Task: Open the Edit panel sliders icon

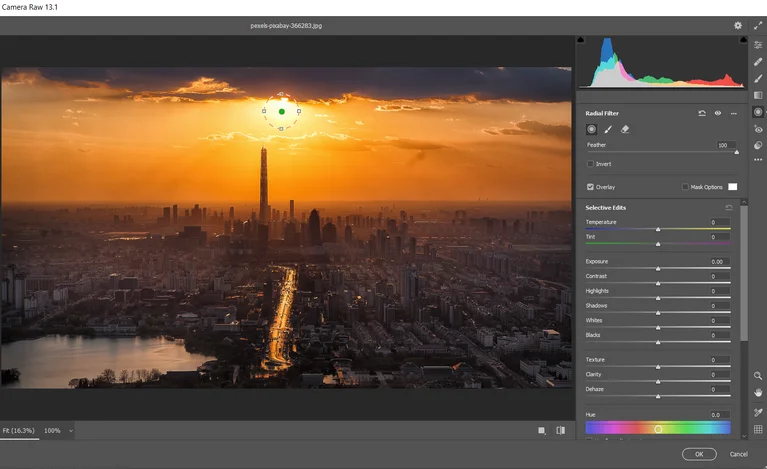Action: click(x=758, y=45)
